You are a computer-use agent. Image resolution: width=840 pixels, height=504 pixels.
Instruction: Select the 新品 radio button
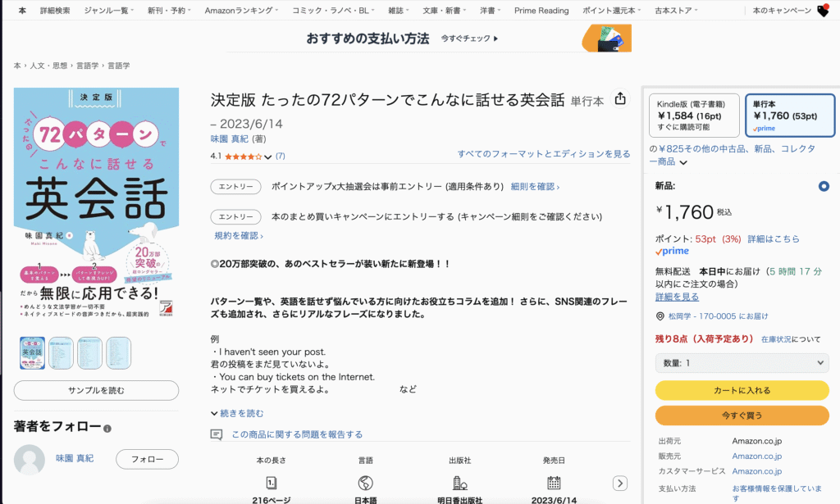(824, 186)
